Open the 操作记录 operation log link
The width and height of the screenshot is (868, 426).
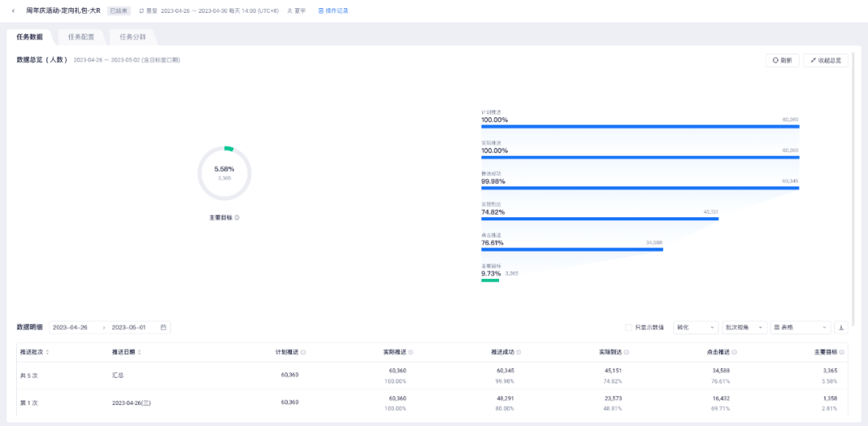[x=334, y=11]
